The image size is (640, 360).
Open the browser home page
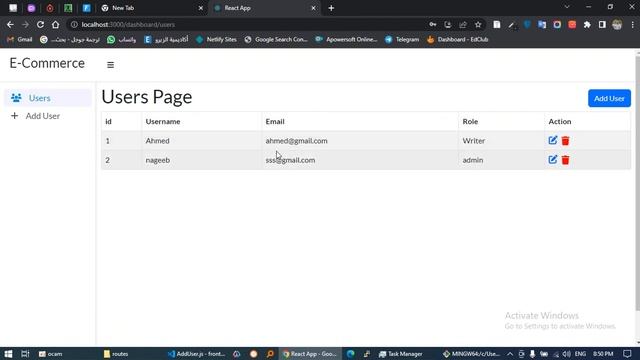tap(56, 24)
